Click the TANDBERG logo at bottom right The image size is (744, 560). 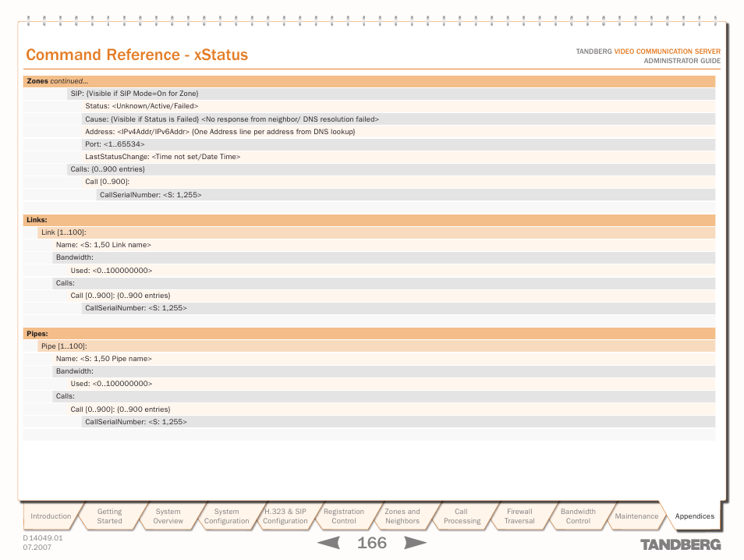coord(680,544)
